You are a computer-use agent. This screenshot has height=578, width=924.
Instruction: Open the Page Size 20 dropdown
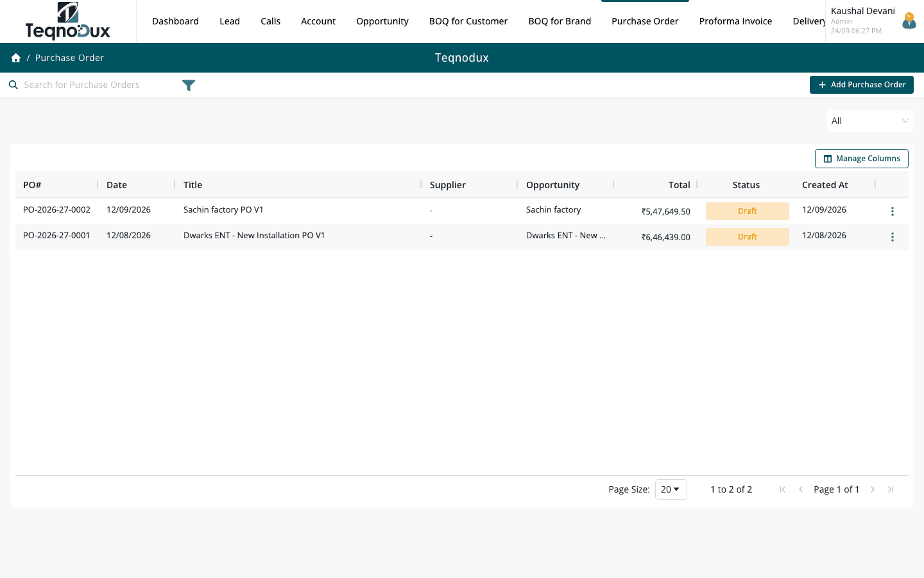tap(671, 489)
